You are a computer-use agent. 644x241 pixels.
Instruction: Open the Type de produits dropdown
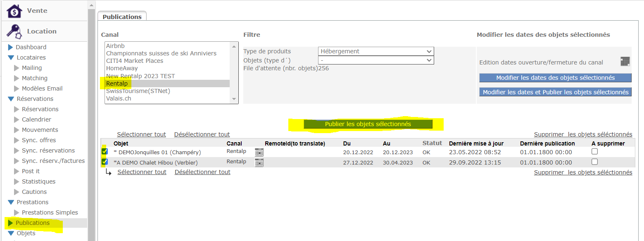(376, 51)
